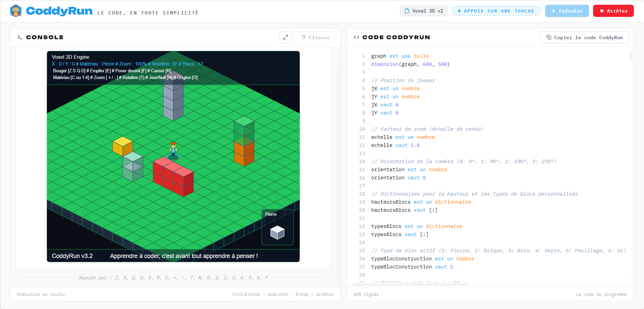Click the document icon in Voxel 3D v2

(407, 11)
